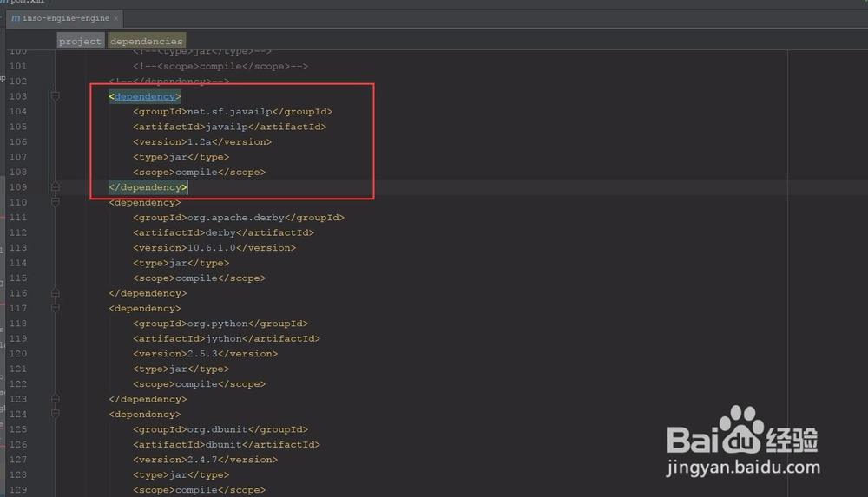Screen dimensions: 868x497
Task: Collapse the dependency block at line 103
Action: click(x=56, y=96)
